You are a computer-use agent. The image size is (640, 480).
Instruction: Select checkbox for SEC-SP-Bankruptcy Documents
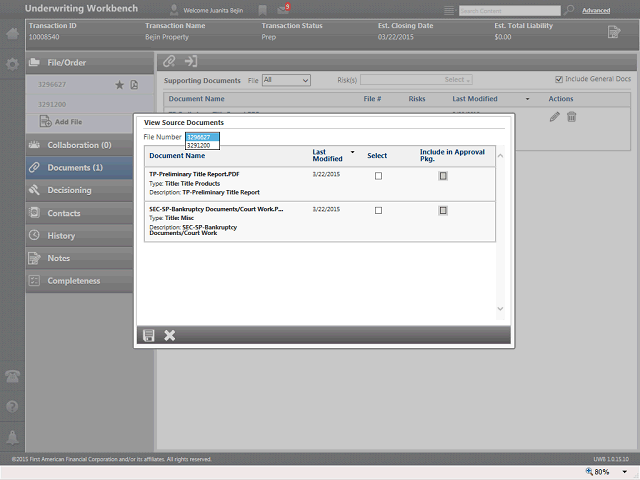(x=378, y=211)
